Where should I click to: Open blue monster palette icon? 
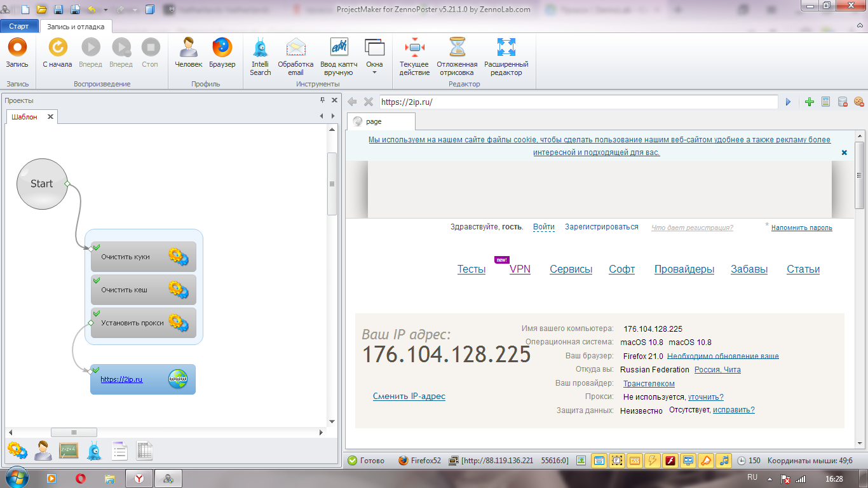94,451
